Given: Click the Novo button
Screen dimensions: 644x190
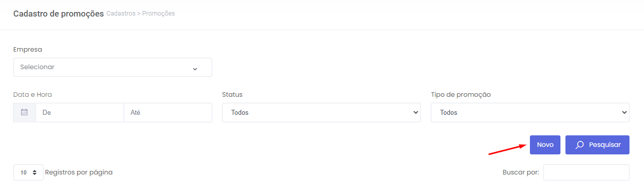Looking at the screenshot, I should (545, 145).
